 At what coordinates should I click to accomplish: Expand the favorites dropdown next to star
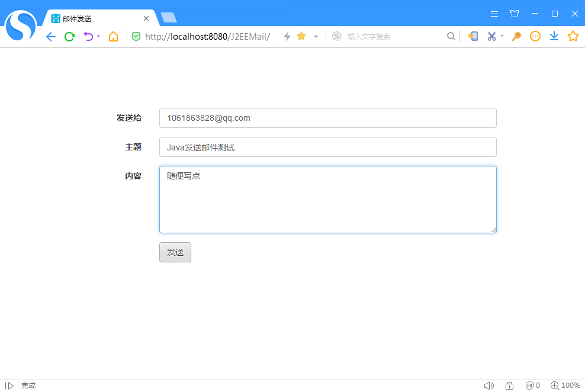tap(316, 36)
